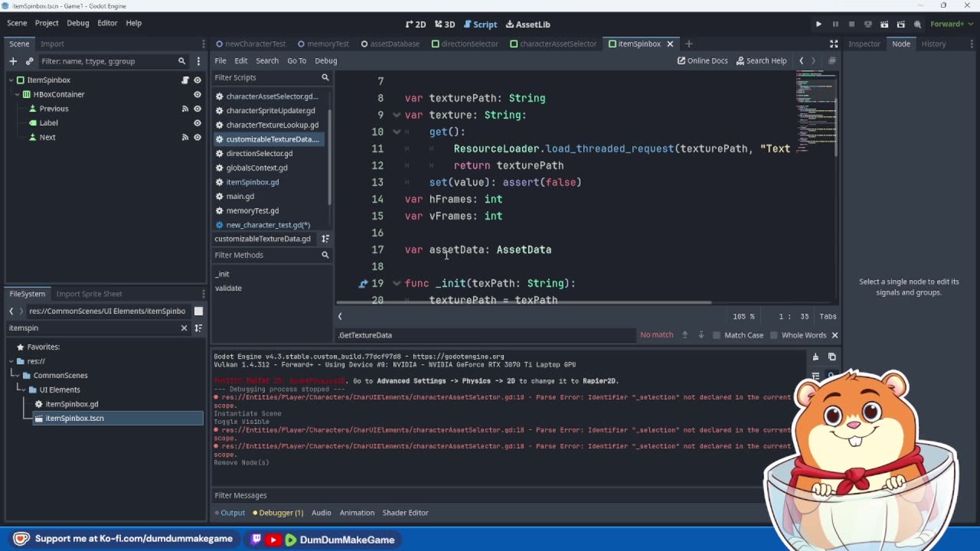Toggle visibility of Previous node

(x=198, y=109)
